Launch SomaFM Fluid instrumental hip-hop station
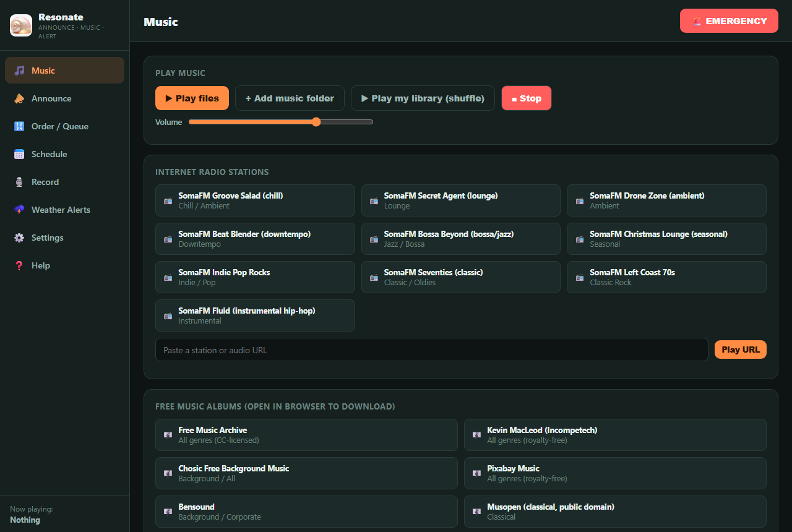The width and height of the screenshot is (792, 532). [255, 315]
